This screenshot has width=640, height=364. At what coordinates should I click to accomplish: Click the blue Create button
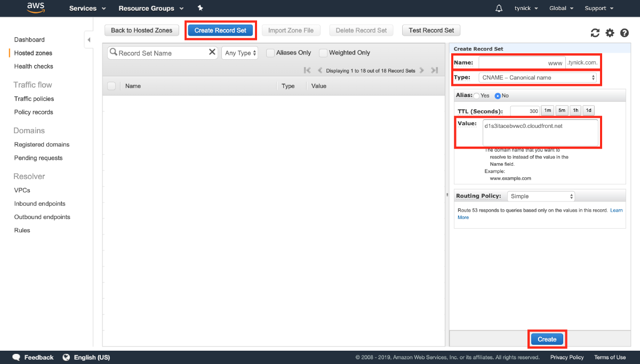point(547,339)
